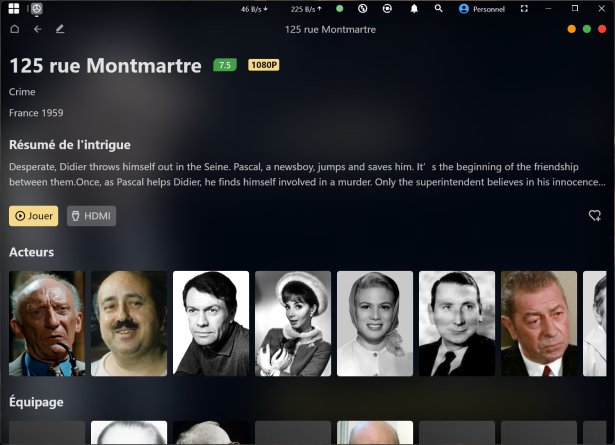
Task: Open actress photo wearing a headscarf
Action: tap(375, 323)
